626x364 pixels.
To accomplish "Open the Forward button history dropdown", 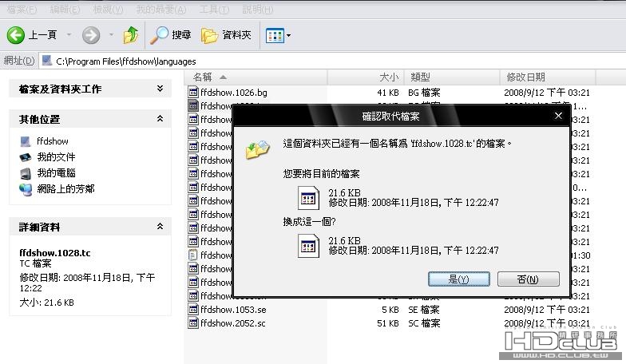I will [x=112, y=35].
